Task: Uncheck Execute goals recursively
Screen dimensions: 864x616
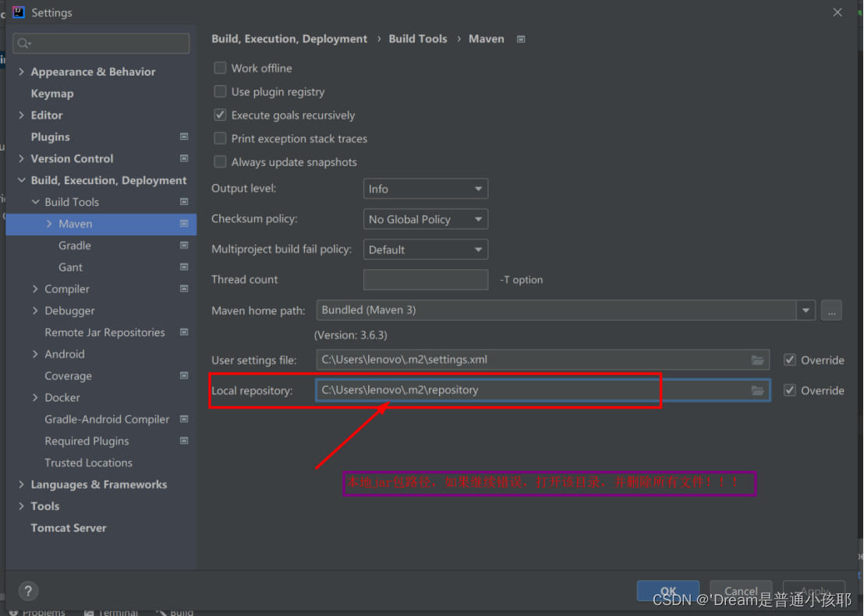Action: point(220,115)
